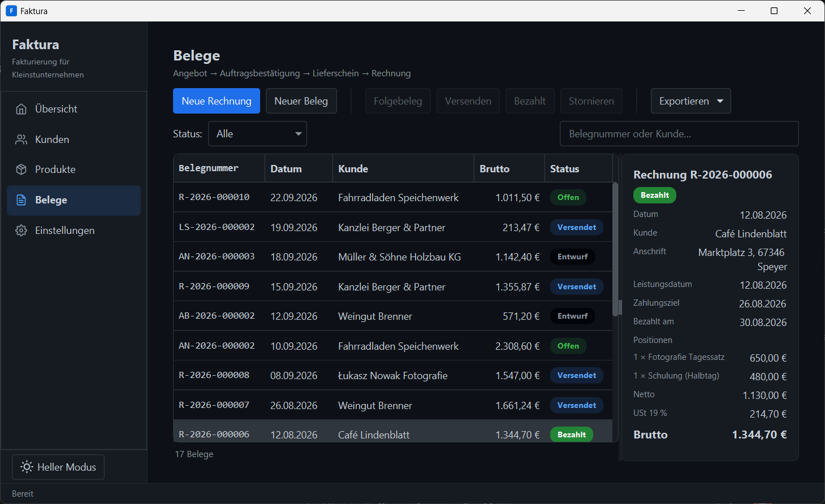
Task: Click the Belege document icon
Action: point(21,200)
